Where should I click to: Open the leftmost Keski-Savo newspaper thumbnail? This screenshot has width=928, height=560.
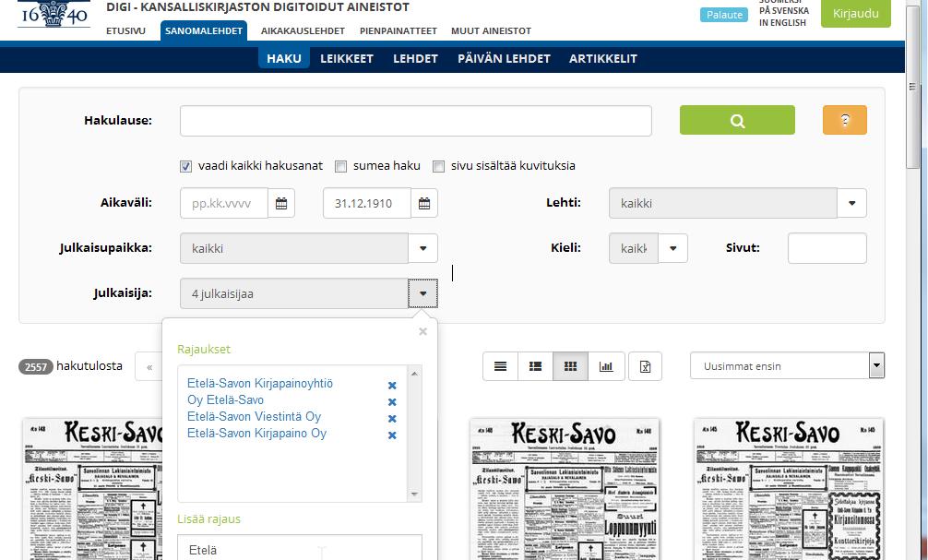pyautogui.click(x=93, y=489)
